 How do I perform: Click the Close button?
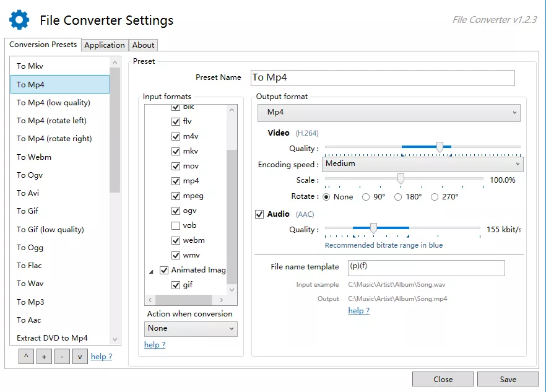[x=443, y=379]
